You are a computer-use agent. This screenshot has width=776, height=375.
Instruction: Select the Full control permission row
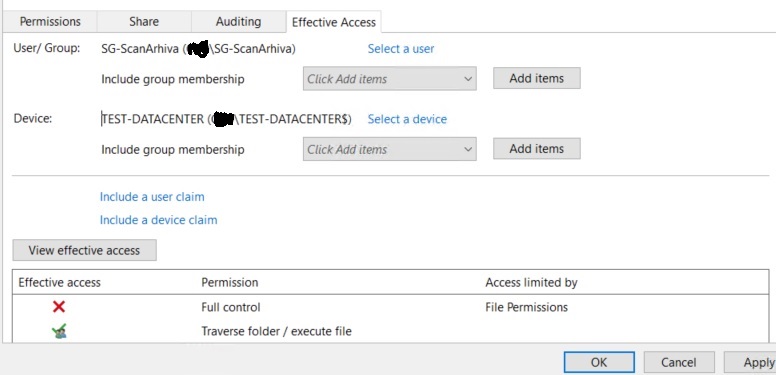pyautogui.click(x=390, y=307)
